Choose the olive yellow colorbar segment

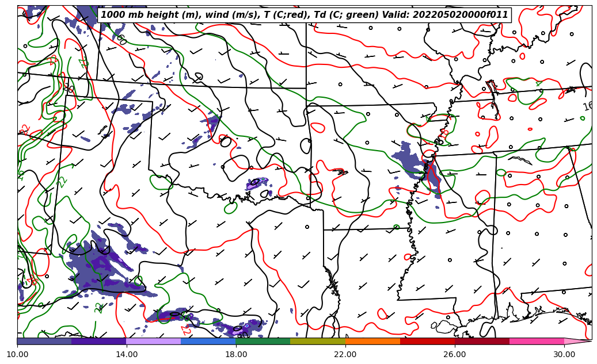(318, 341)
